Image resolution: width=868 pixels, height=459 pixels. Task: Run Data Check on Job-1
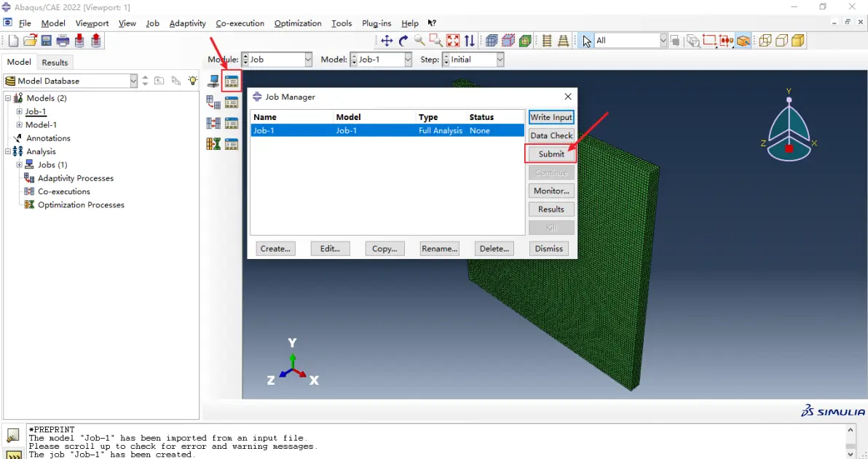click(x=551, y=135)
